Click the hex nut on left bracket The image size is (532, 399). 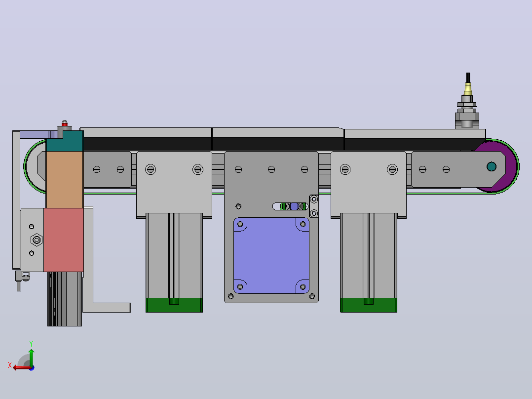(37, 239)
